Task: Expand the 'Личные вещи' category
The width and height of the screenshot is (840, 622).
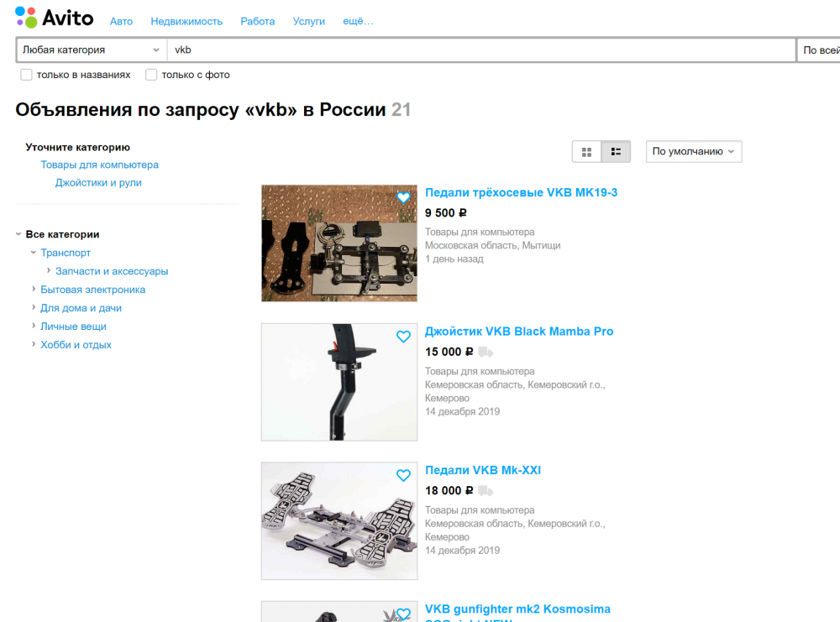Action: coord(72,327)
